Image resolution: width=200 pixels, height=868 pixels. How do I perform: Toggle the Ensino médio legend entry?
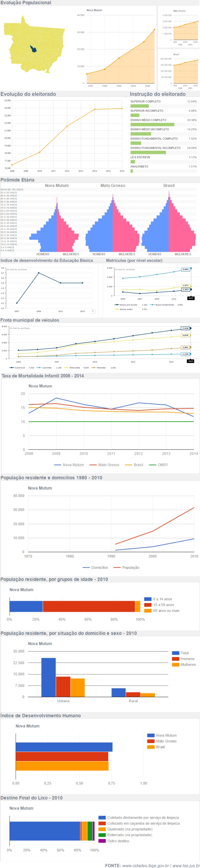click(126, 309)
